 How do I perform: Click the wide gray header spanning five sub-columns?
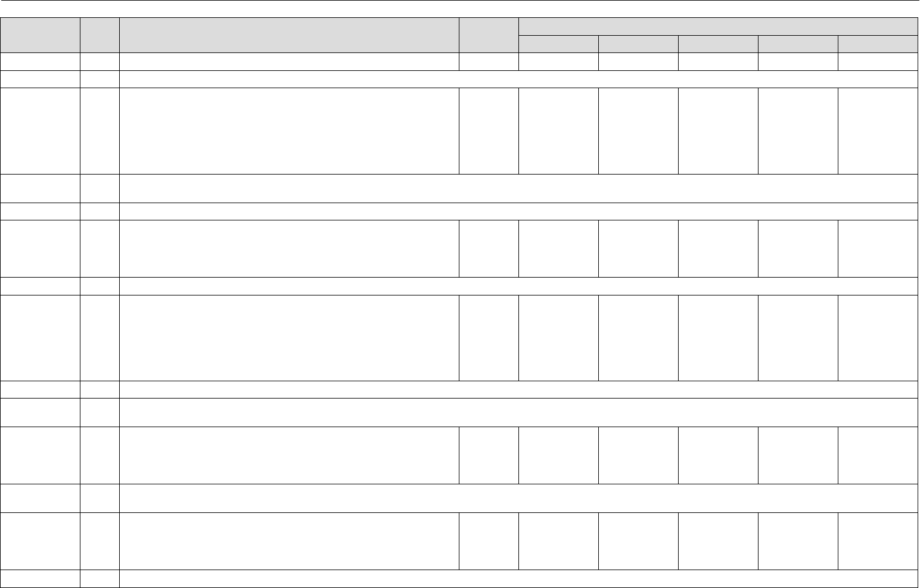click(718, 26)
